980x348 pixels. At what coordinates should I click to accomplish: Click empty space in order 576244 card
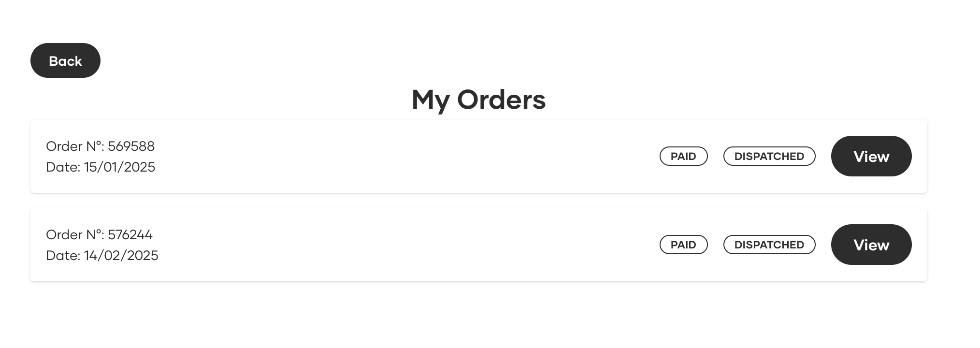(x=387, y=245)
